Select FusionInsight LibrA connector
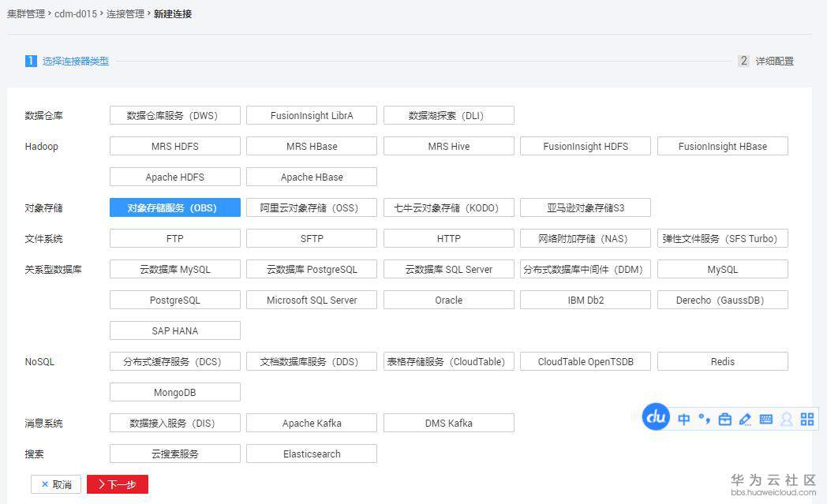This screenshot has height=504, width=827. 312,115
